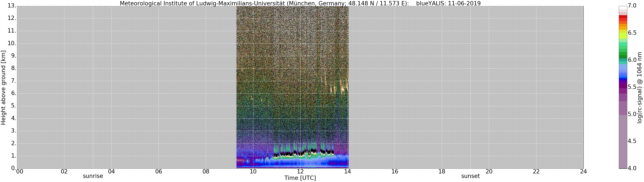Click the '24' time axis tick label

click(x=583, y=172)
